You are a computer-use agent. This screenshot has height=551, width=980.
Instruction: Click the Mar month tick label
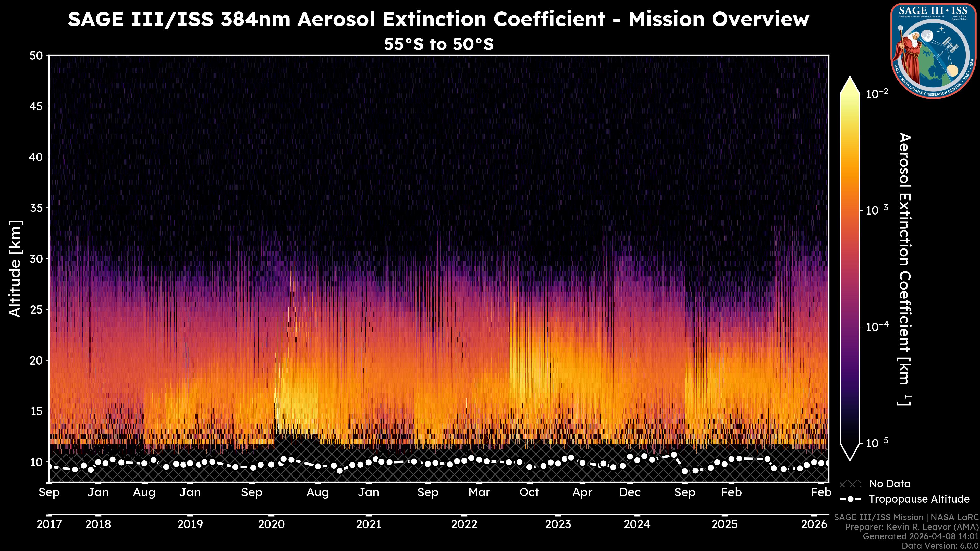pyautogui.click(x=479, y=492)
